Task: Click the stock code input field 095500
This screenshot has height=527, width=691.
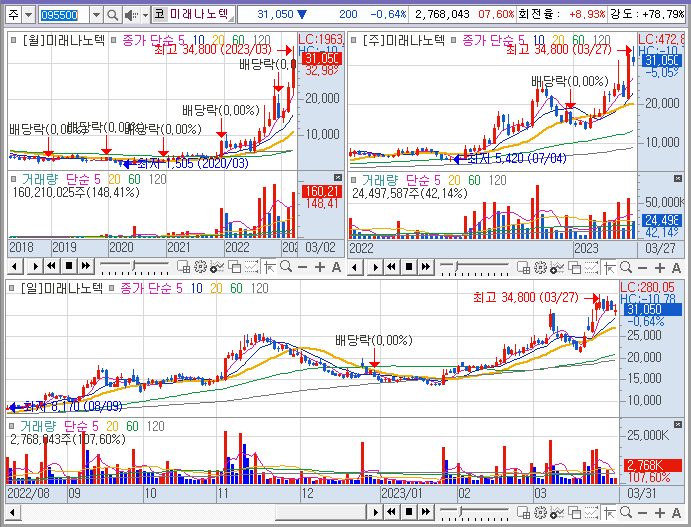Action: [64, 15]
